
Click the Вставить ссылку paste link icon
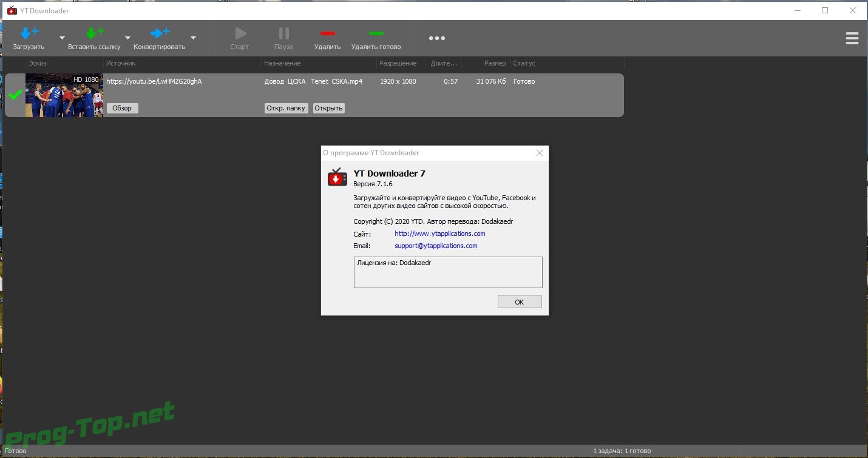click(95, 33)
